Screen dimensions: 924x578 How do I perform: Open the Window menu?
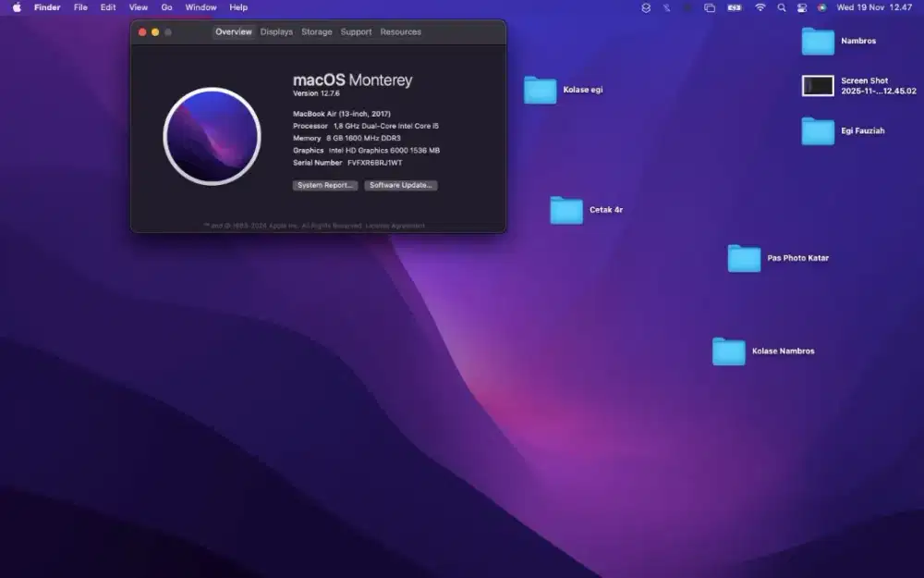pyautogui.click(x=201, y=7)
